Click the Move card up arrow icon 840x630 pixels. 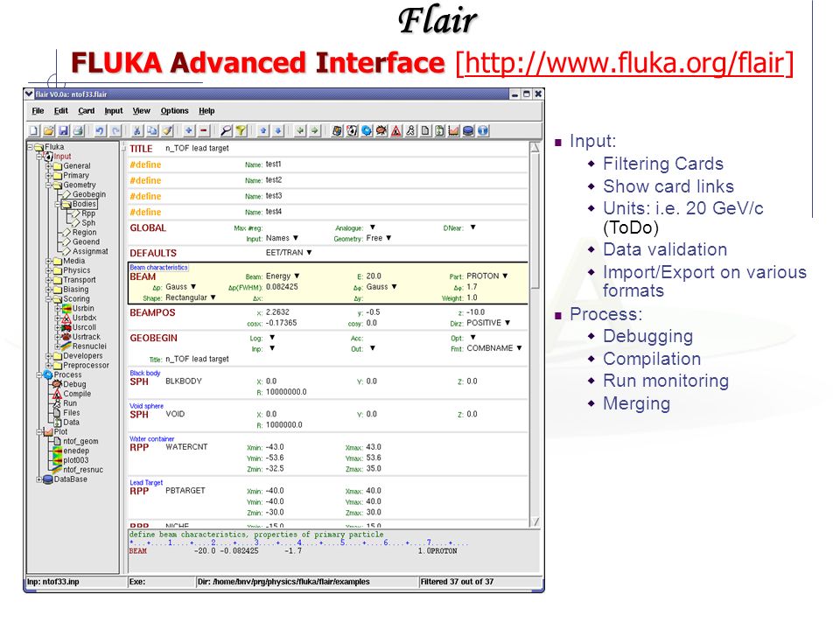coord(263,130)
